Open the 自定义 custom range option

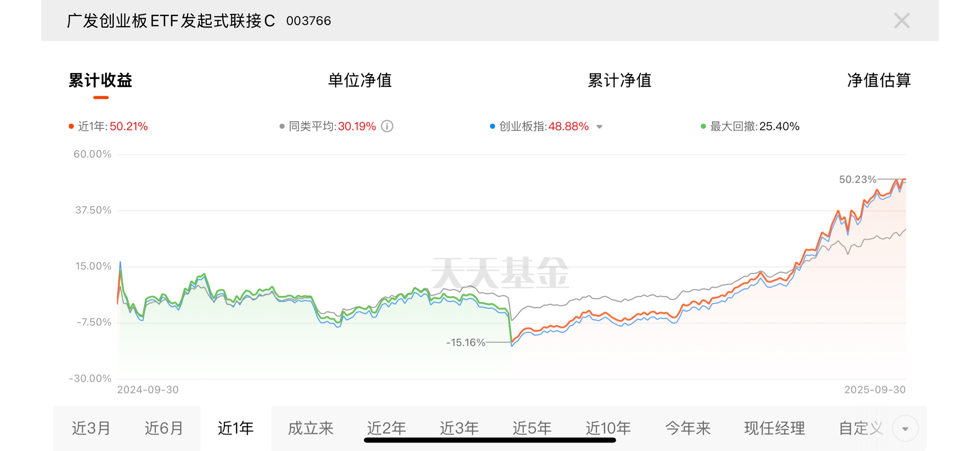pos(861,428)
